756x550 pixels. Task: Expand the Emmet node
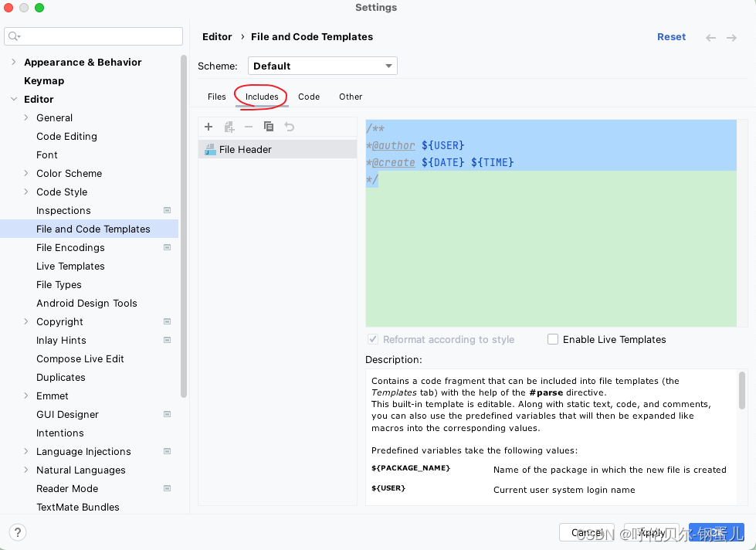[x=26, y=396]
